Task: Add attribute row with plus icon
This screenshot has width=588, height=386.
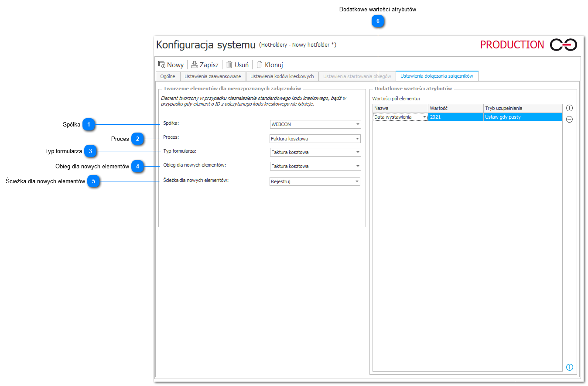Action: point(569,108)
